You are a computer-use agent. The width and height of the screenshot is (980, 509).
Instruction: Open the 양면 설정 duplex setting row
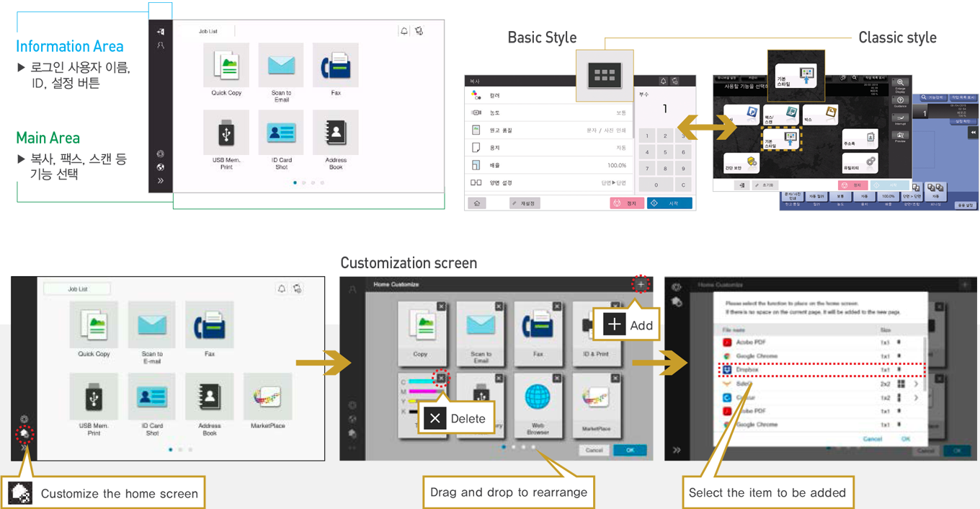coord(549,183)
